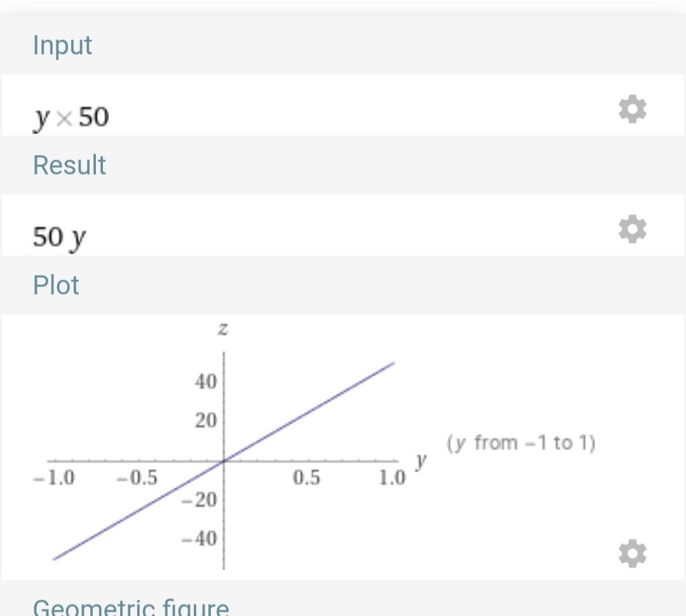Tap the input expression y × 50
Screen dimensions: 686x616
point(71,117)
